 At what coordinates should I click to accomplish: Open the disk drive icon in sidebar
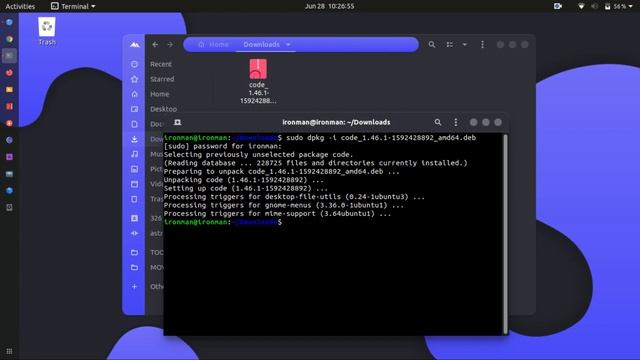pyautogui.click(x=134, y=218)
